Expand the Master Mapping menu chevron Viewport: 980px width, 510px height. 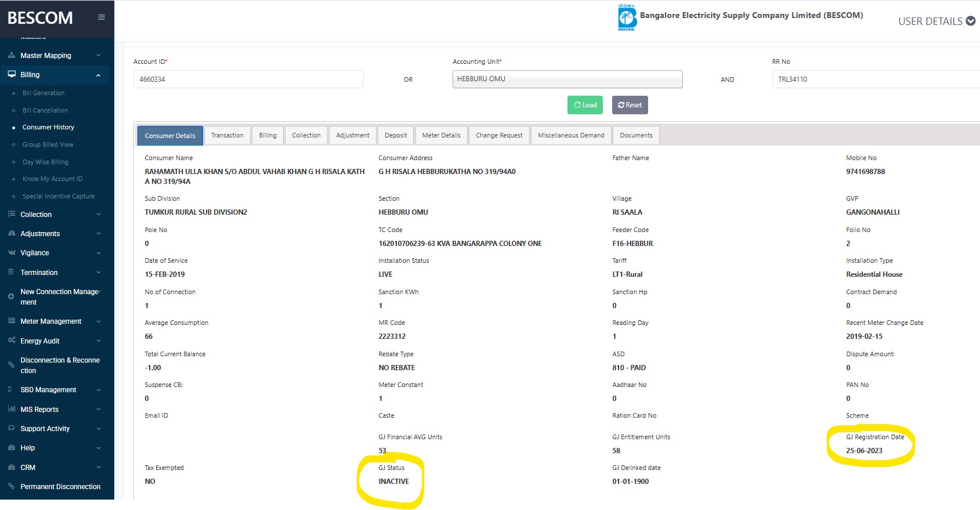pyautogui.click(x=98, y=56)
